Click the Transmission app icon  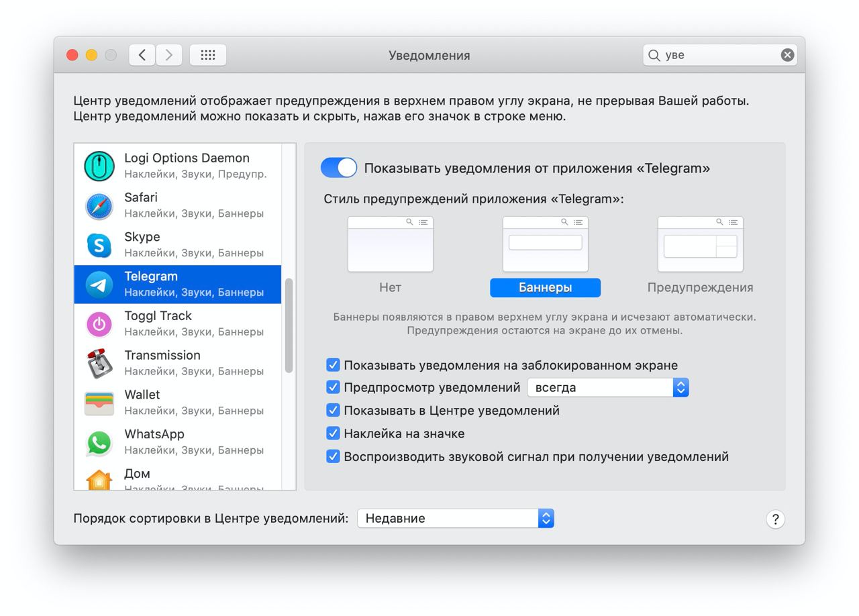click(x=99, y=364)
